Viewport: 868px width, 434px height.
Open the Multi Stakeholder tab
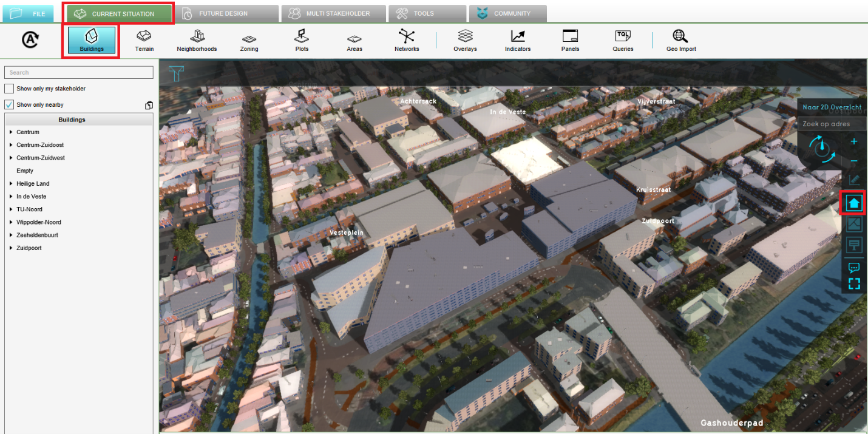tap(333, 13)
